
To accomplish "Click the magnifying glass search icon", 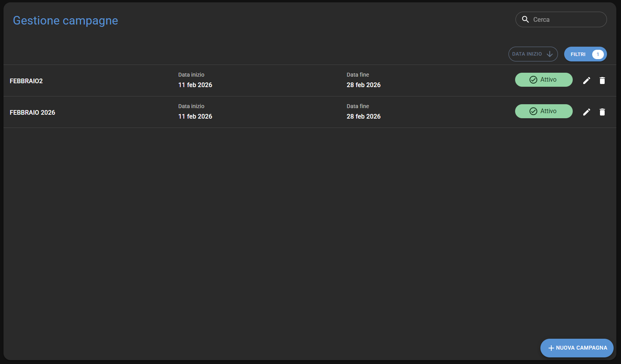I will tap(525, 19).
